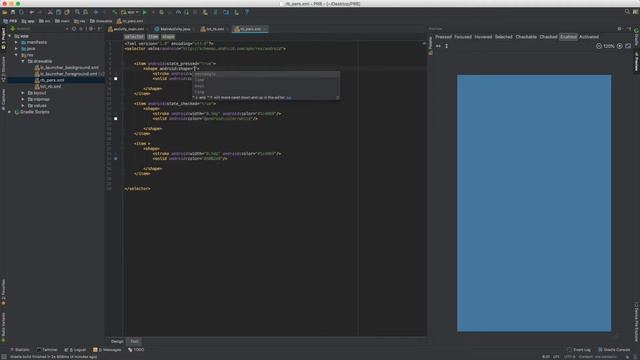640x360 pixels.
Task: Click the Search Everywhere magnifier icon
Action: (627, 12)
